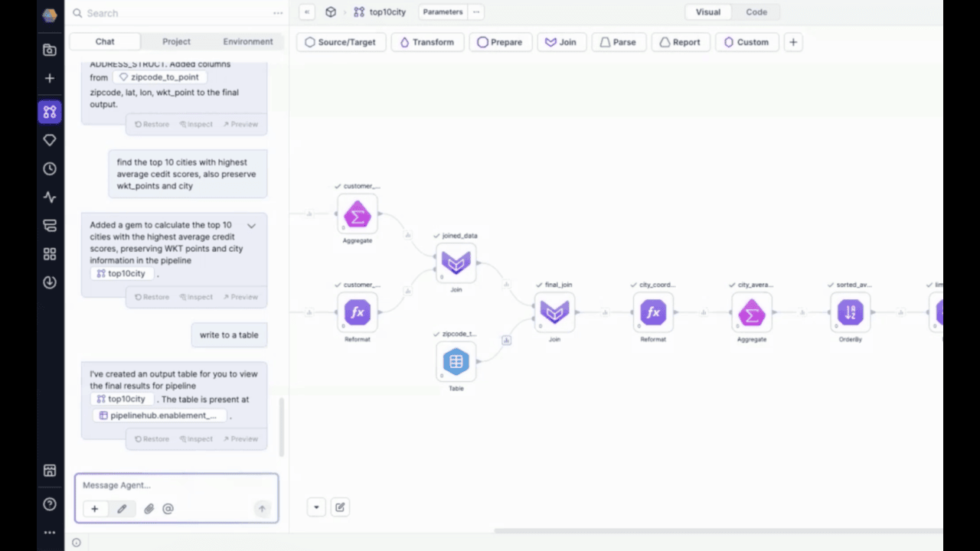Collapse the 'Added a gem' message chevron
Viewport: 980px width, 551px height.
(x=251, y=226)
